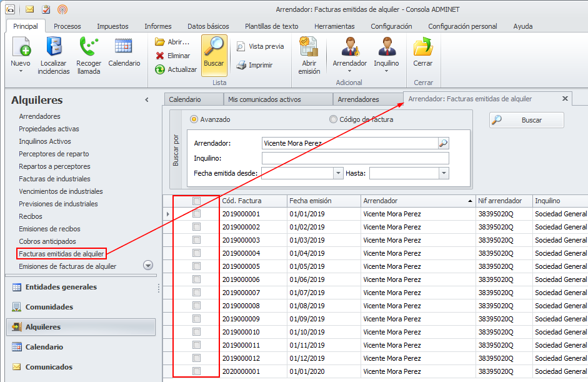
Task: Toggle the select-all checkbox in the grid header
Action: [196, 201]
